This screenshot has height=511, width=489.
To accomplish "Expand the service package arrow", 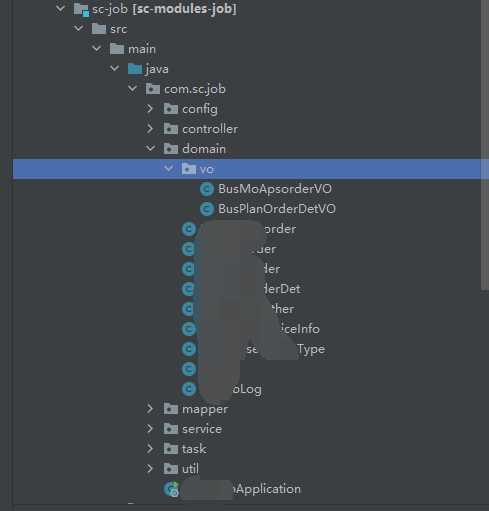I will click(x=150, y=429).
